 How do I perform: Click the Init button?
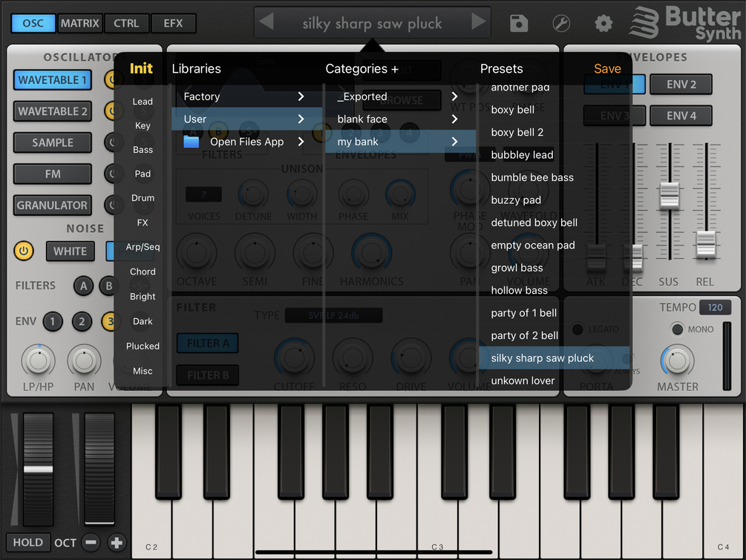pyautogui.click(x=141, y=68)
